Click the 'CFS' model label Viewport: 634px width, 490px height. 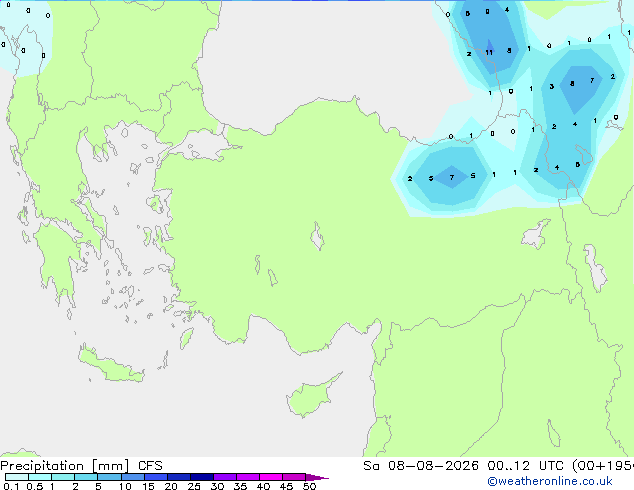(x=150, y=466)
